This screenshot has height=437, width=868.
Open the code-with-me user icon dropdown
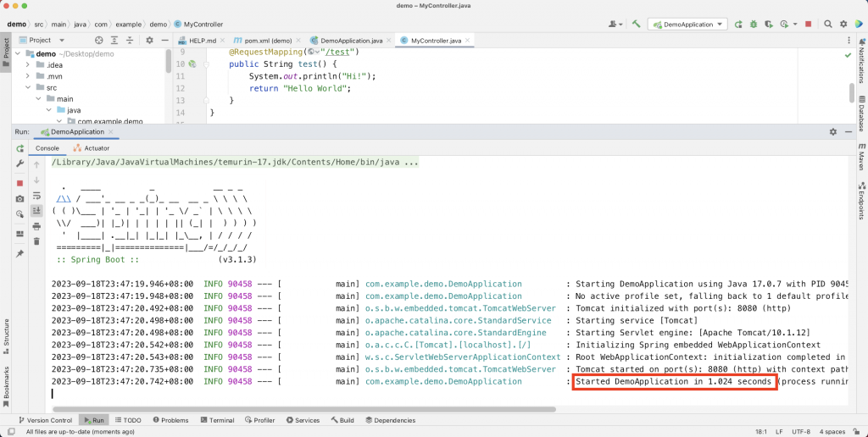(x=615, y=25)
